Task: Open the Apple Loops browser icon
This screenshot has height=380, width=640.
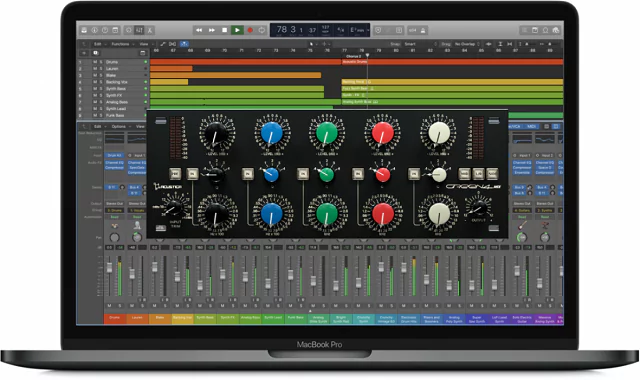Action: point(545,30)
